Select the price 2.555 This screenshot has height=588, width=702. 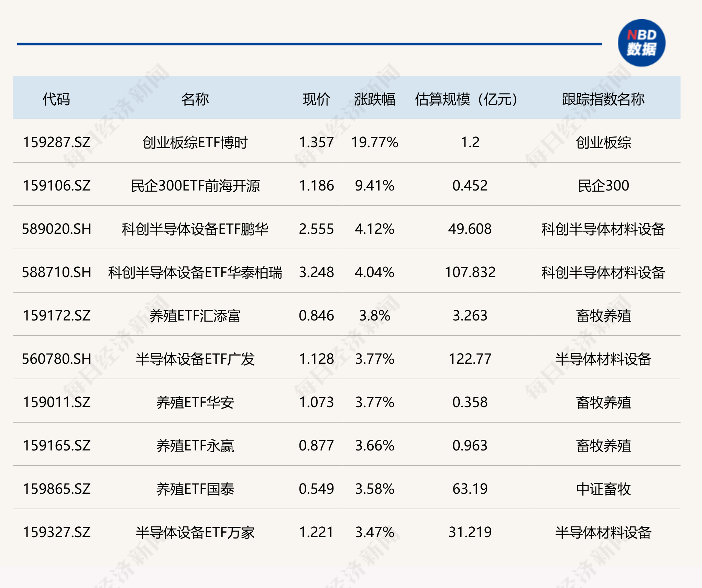tap(316, 229)
